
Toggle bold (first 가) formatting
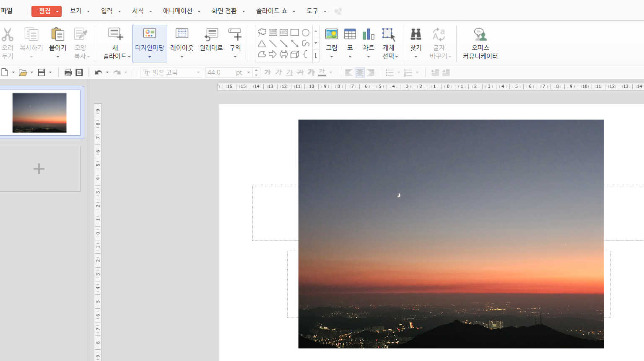click(x=267, y=72)
